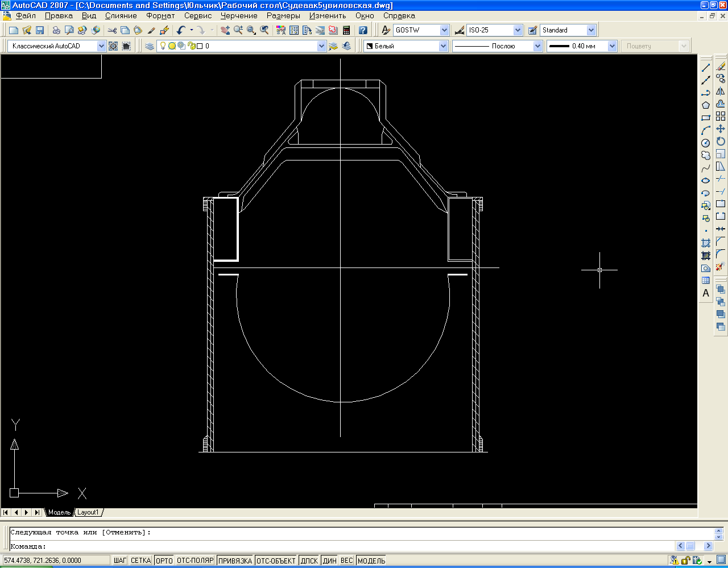Select the Line draw tool
This screenshot has width=728, height=568.
tap(706, 68)
